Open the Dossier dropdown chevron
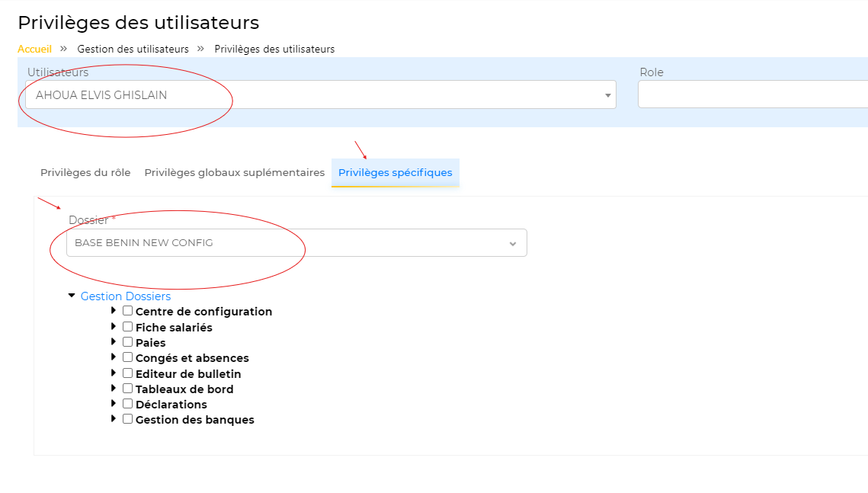This screenshot has width=868, height=493. coord(513,243)
